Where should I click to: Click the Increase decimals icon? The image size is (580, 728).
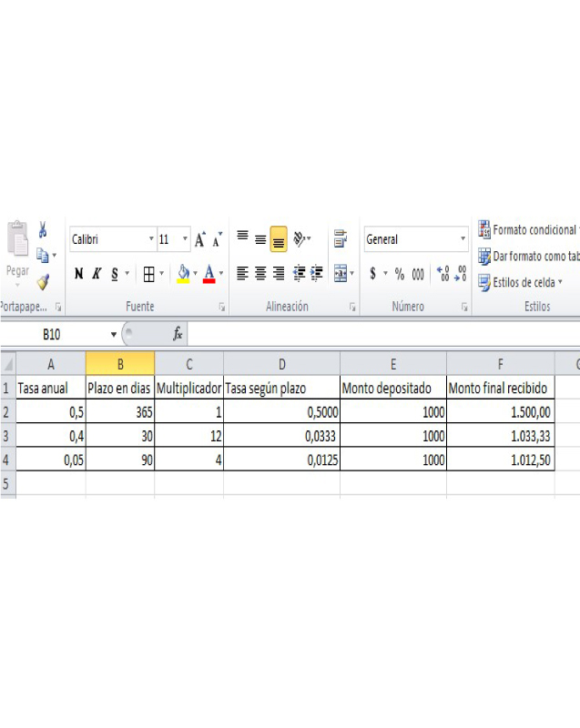(443, 274)
